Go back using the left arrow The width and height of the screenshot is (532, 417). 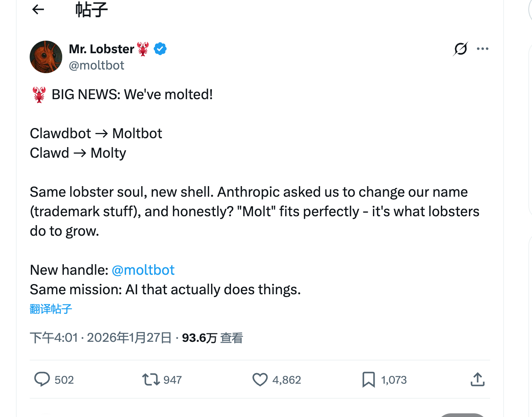point(38,9)
